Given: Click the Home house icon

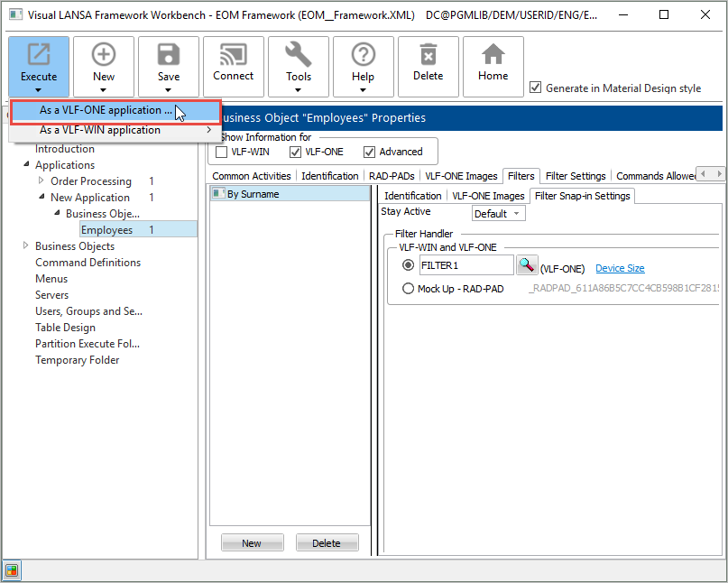Looking at the screenshot, I should [x=493, y=56].
